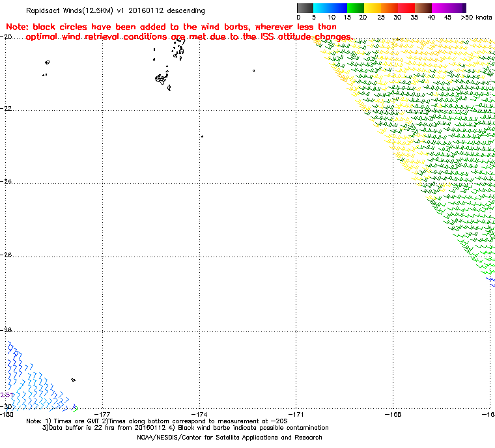Click the isolated island dot near -174, -22.7
Image resolution: width=495 pixels, height=448 pixels.
pyautogui.click(x=202, y=136)
